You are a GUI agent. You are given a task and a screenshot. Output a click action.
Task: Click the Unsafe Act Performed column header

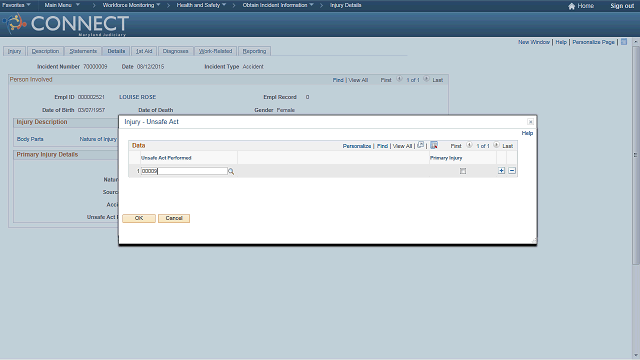[166, 158]
